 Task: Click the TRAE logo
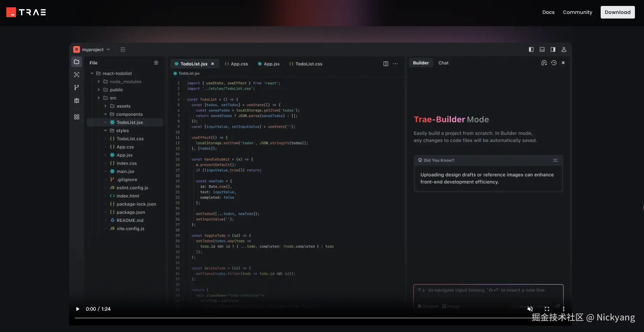(x=26, y=12)
